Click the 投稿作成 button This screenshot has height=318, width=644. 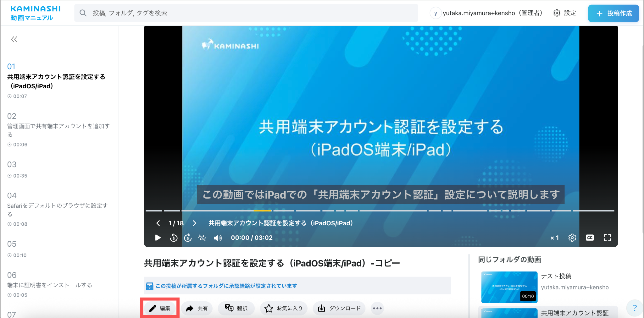tap(613, 13)
